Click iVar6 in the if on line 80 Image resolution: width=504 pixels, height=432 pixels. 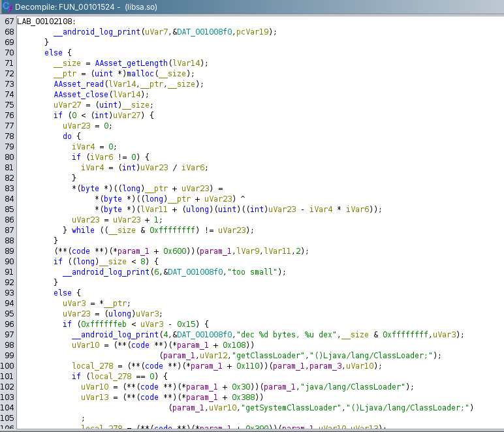102,157
